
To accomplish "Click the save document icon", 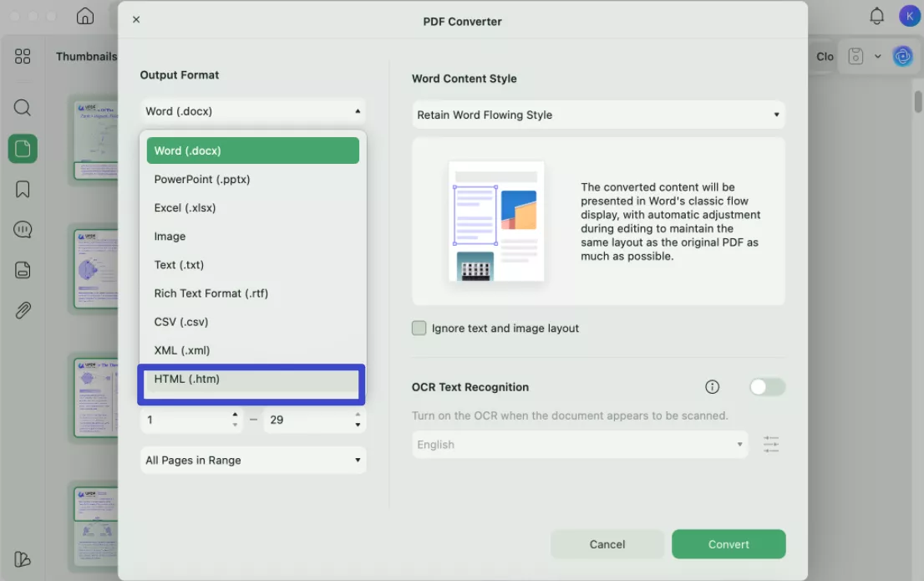I will click(x=855, y=56).
